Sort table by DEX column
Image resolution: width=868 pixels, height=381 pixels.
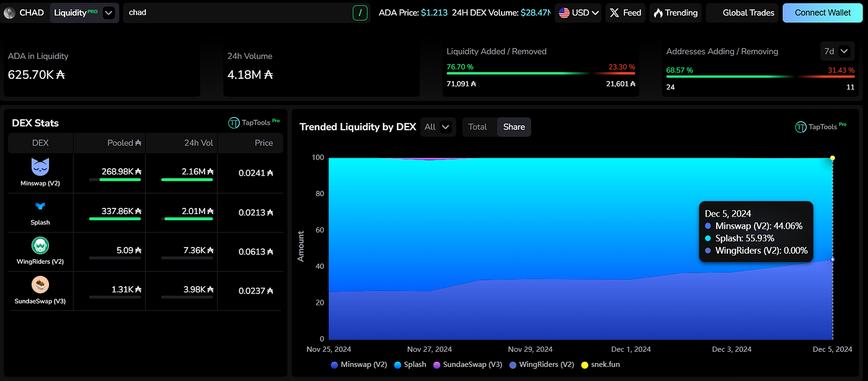tap(40, 143)
